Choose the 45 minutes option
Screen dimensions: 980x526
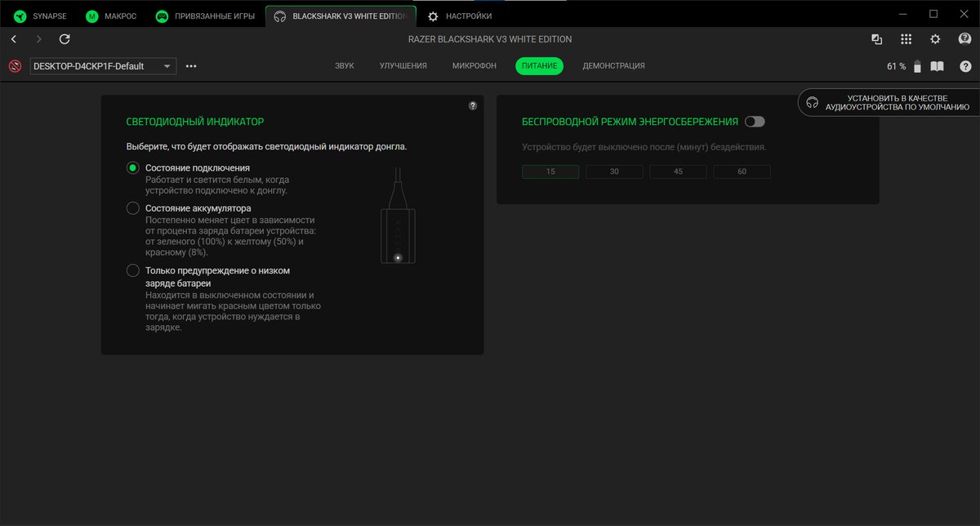[x=678, y=172]
